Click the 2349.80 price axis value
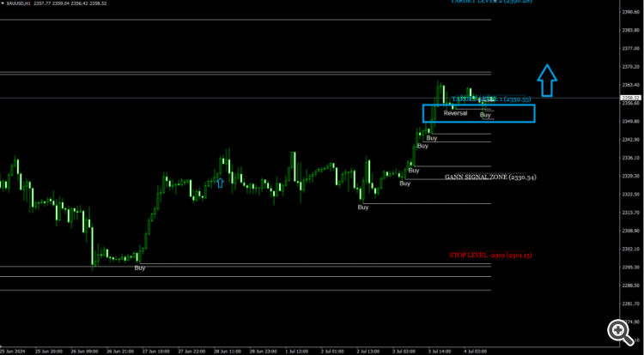This screenshot has height=355, width=644. (630, 122)
